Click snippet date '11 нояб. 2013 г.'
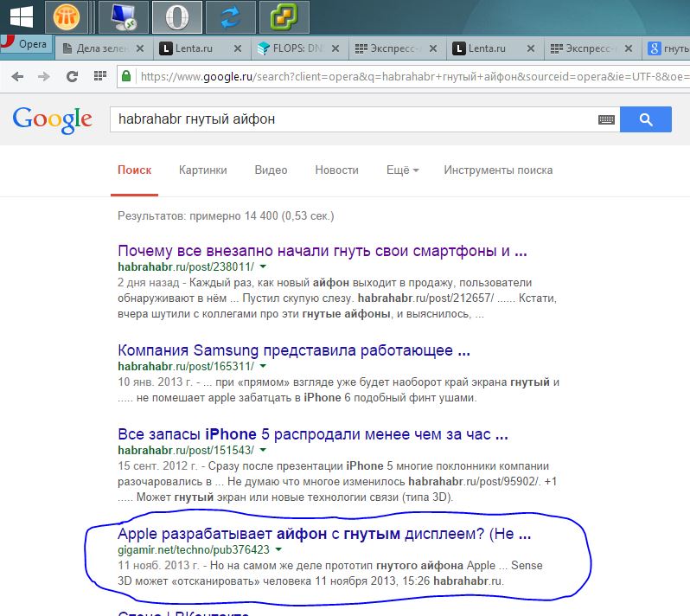 click(158, 565)
